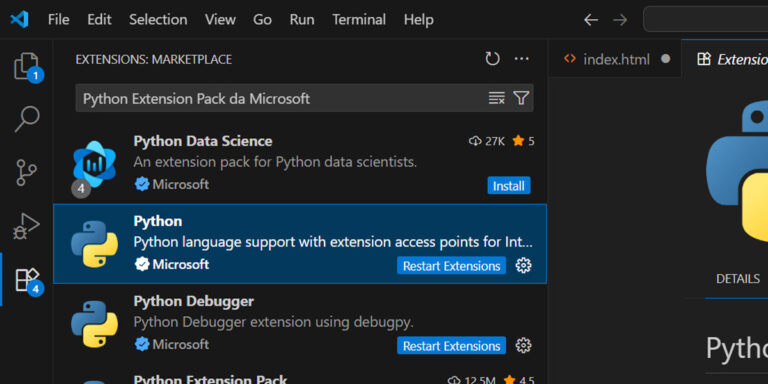Click Microsoft publisher under Python Data Science
Screen dimensions: 768x384
(180, 185)
